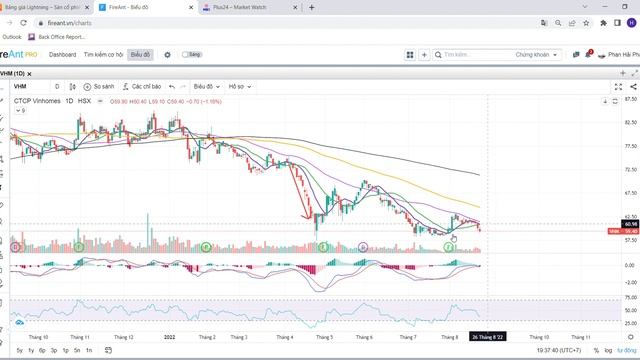
Task: Click the 19:37:40 (UTC+7) timezone label
Action: click(x=559, y=350)
